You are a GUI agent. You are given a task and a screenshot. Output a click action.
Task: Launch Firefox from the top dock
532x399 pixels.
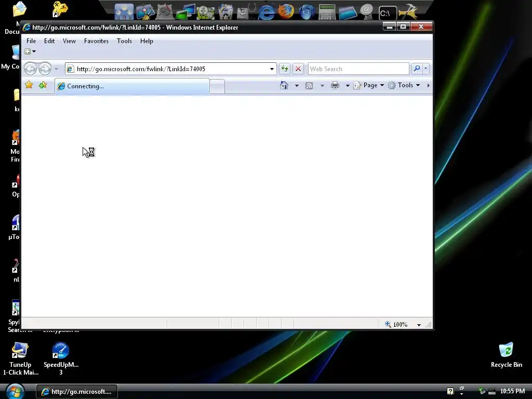coord(286,12)
